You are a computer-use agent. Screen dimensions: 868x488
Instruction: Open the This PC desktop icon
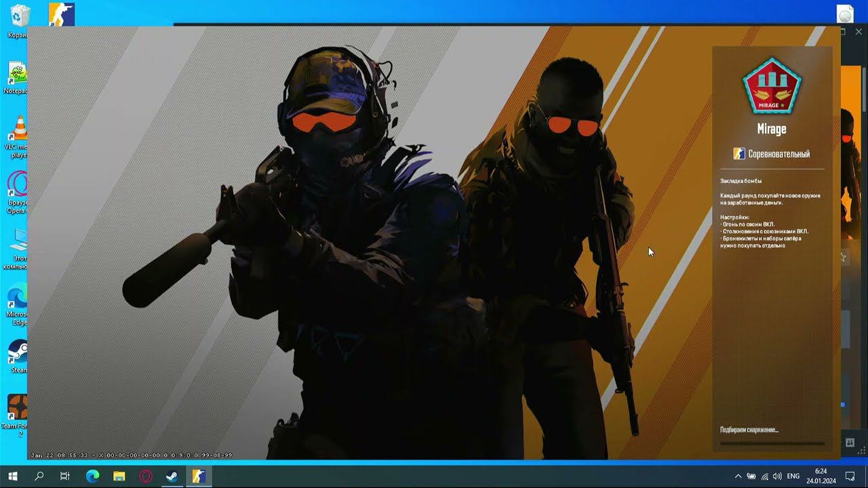16,248
